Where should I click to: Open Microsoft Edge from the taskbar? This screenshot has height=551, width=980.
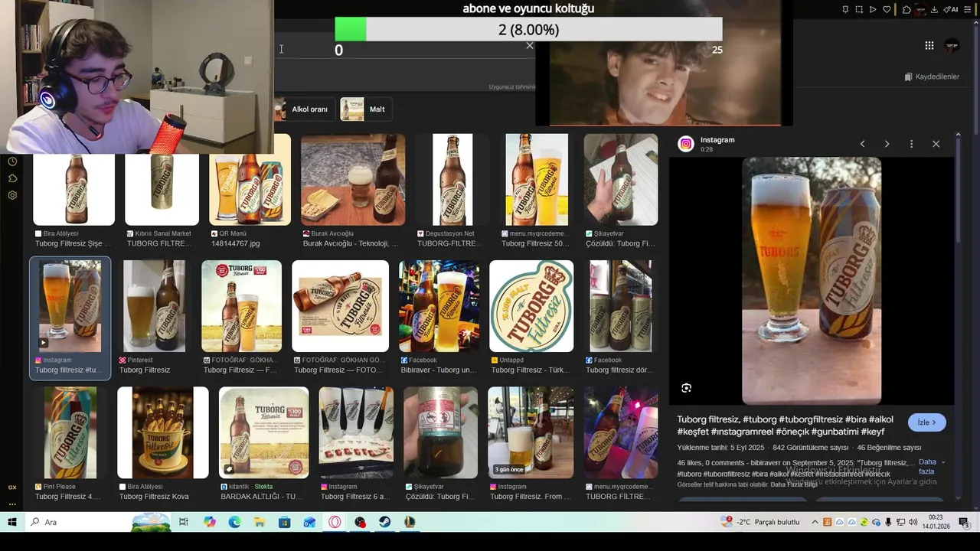(x=234, y=522)
